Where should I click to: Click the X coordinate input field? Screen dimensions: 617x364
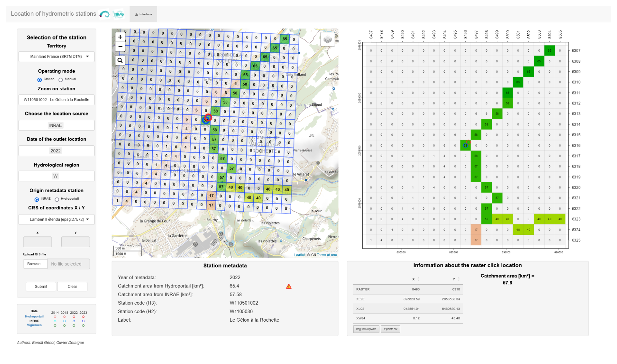pos(38,242)
